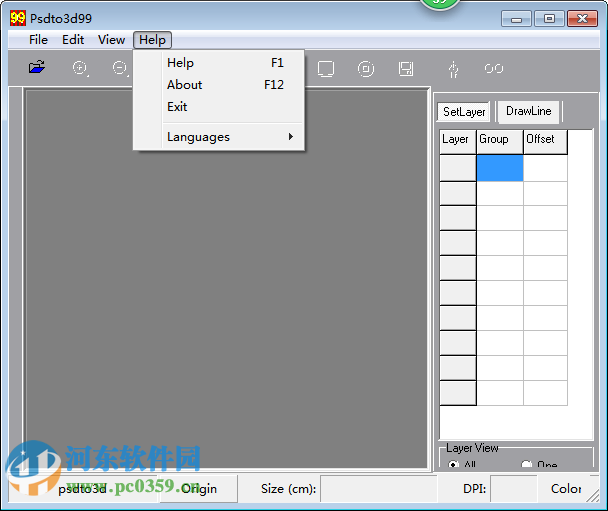
Task: Open the File menu
Action: (x=38, y=40)
